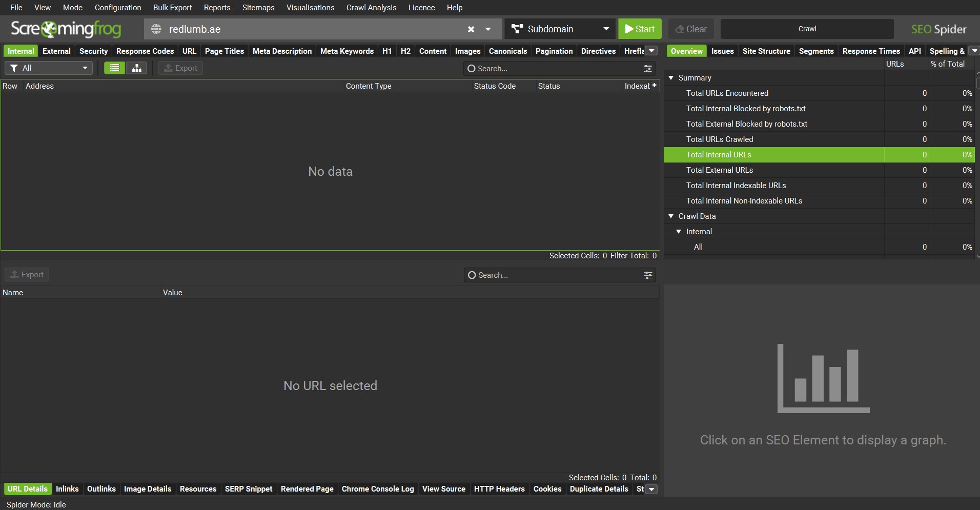The height and width of the screenshot is (510, 980).
Task: Switch to tree view mode
Action: [136, 68]
